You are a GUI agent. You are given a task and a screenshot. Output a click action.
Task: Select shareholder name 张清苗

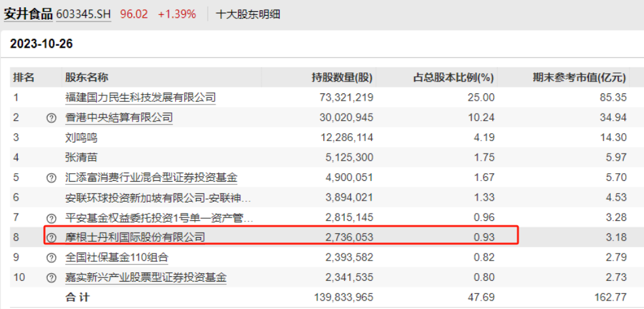point(82,158)
